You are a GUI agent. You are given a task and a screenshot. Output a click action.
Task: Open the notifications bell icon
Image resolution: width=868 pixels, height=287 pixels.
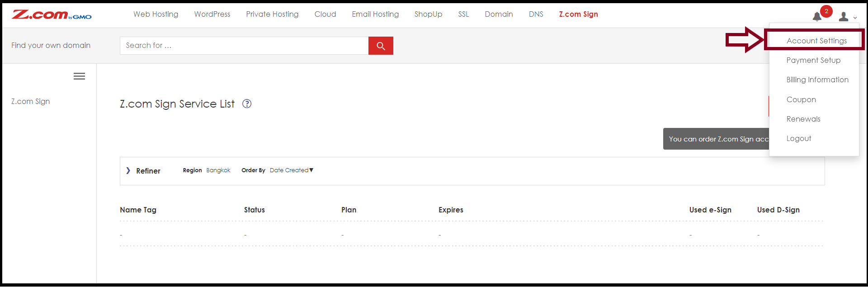pos(817,17)
